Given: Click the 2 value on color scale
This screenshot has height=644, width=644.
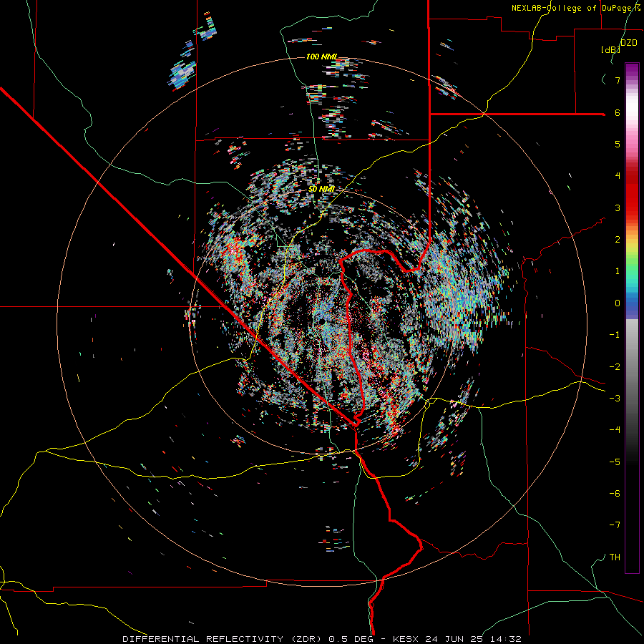Looking at the screenshot, I should tap(618, 240).
